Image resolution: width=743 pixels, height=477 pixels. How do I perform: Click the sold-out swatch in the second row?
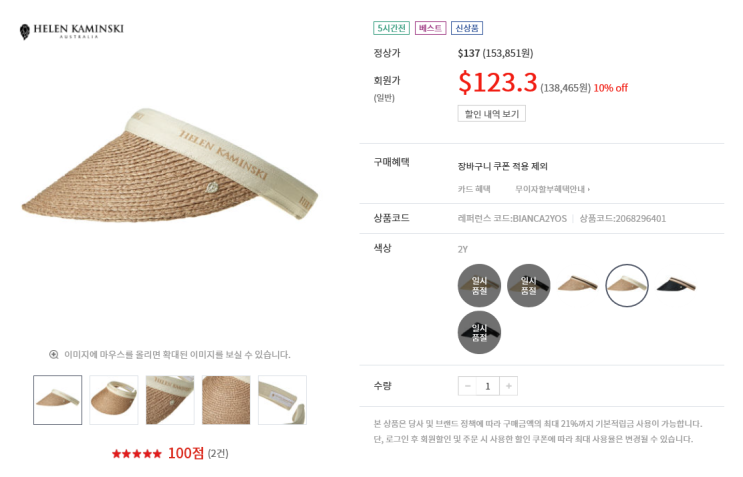tap(479, 332)
